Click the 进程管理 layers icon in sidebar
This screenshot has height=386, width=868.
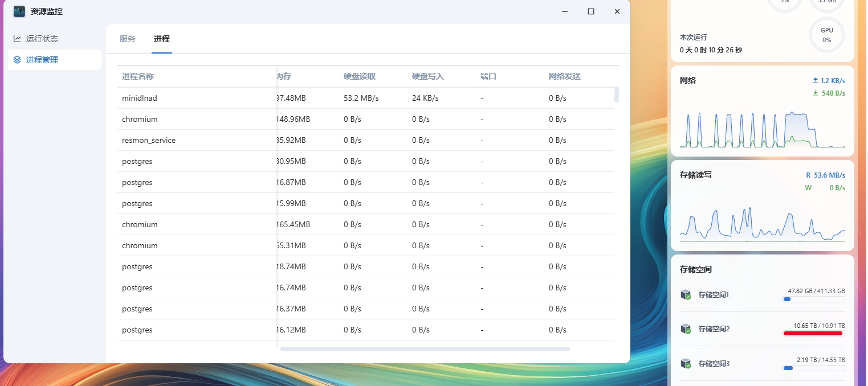17,60
